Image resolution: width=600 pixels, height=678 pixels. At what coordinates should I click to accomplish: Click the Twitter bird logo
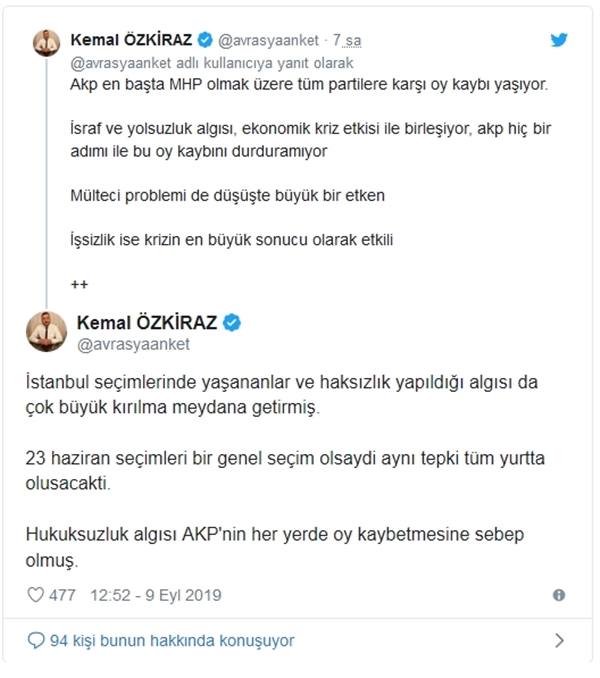(561, 40)
